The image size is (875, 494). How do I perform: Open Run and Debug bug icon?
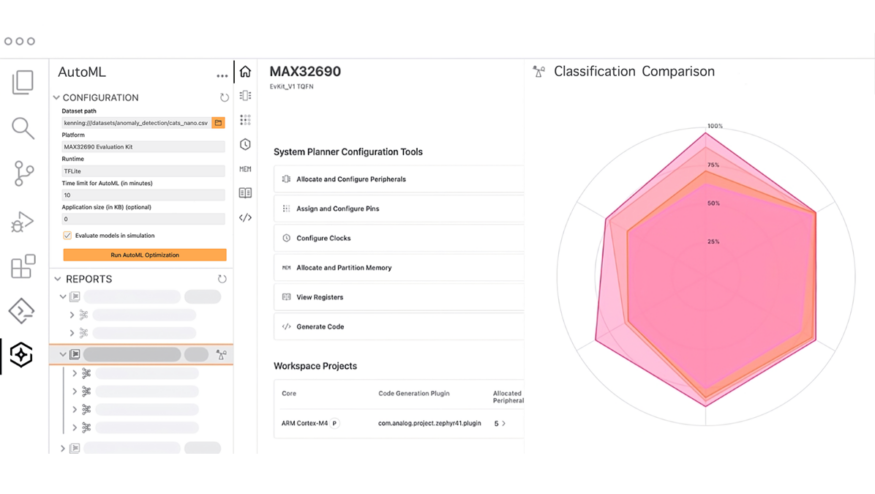[22, 221]
